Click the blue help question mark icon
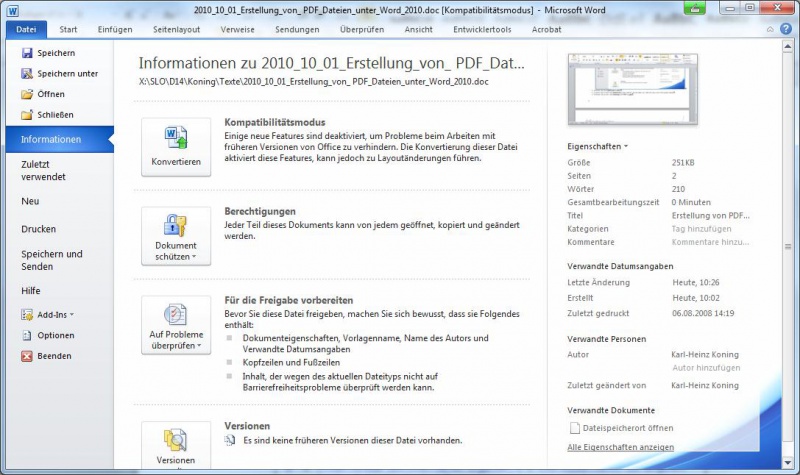 click(x=786, y=29)
